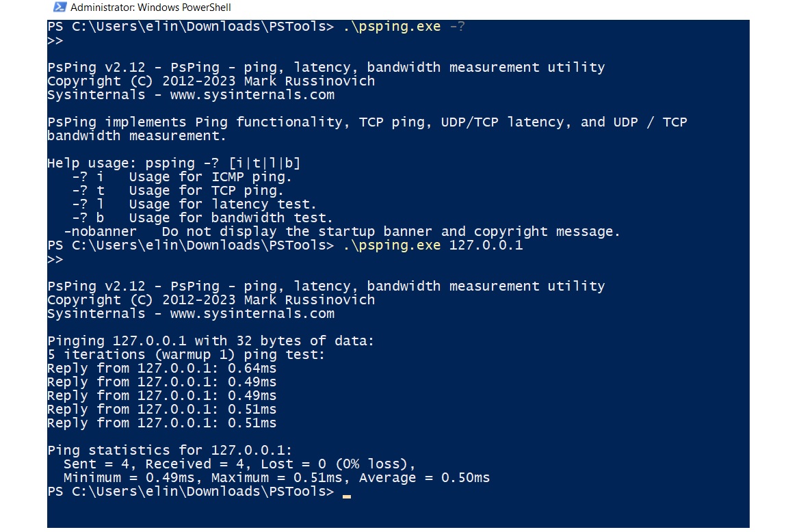Image resolution: width=788 pixels, height=532 pixels.
Task: Click the '-nobanner' option text
Action: [x=100, y=232]
